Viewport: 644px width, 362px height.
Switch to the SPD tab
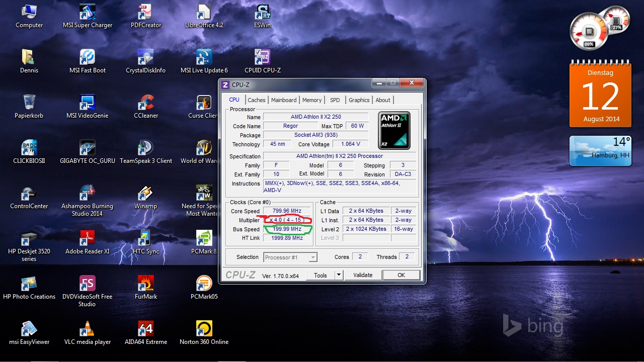pyautogui.click(x=335, y=100)
